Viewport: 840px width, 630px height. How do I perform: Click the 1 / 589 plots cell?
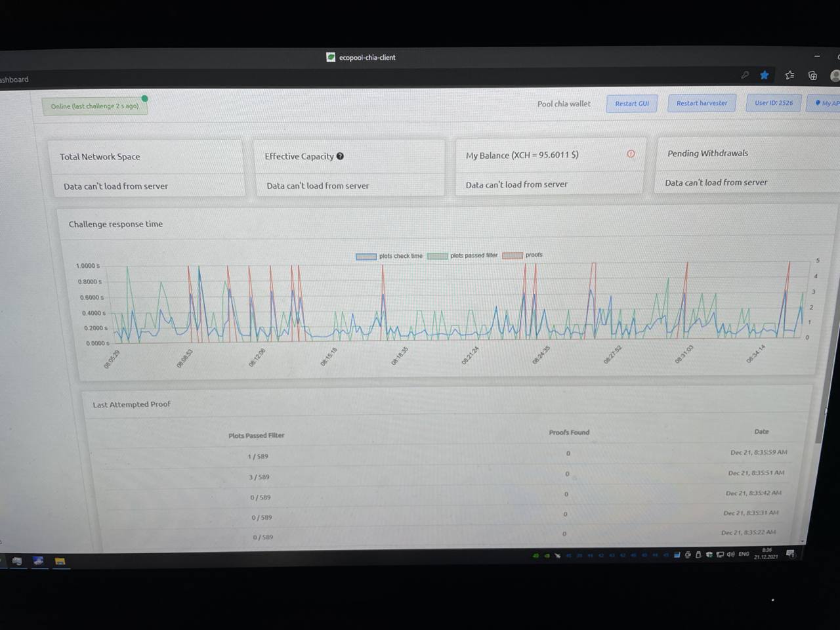tap(258, 456)
